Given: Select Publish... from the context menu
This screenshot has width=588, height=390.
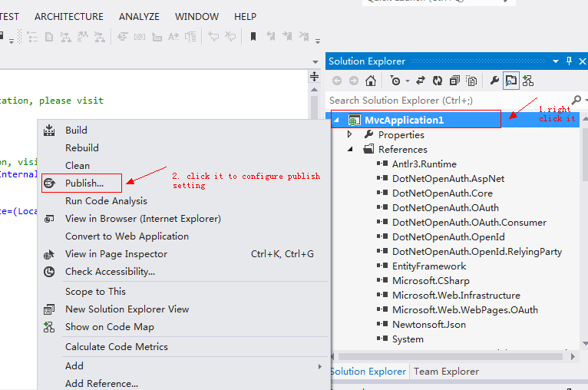Looking at the screenshot, I should coord(84,183).
